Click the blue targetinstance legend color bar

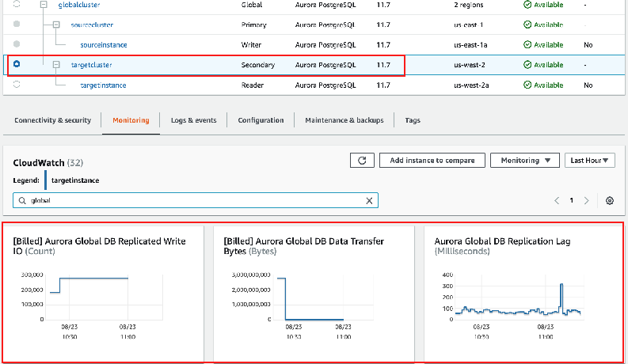[x=45, y=180]
